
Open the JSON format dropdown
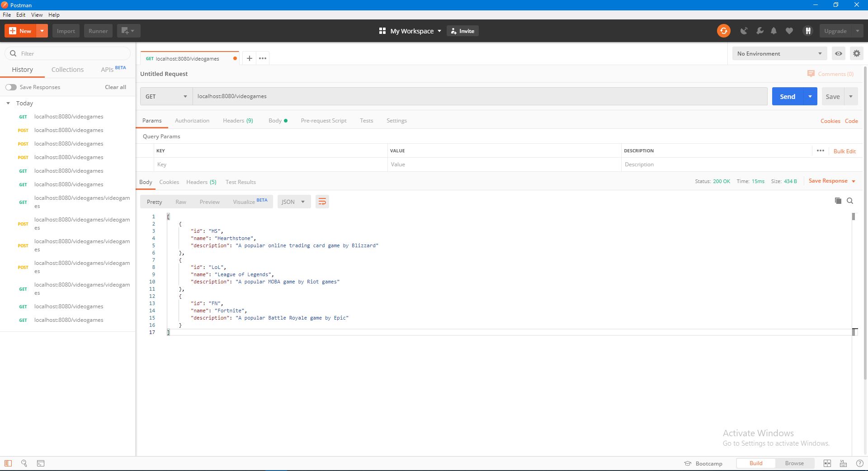click(294, 202)
